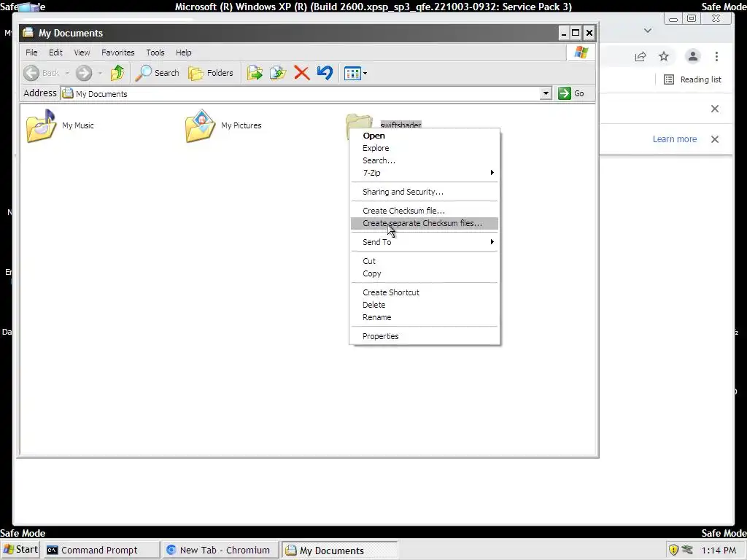Click the Back arrow toolbar icon

pyautogui.click(x=31, y=73)
